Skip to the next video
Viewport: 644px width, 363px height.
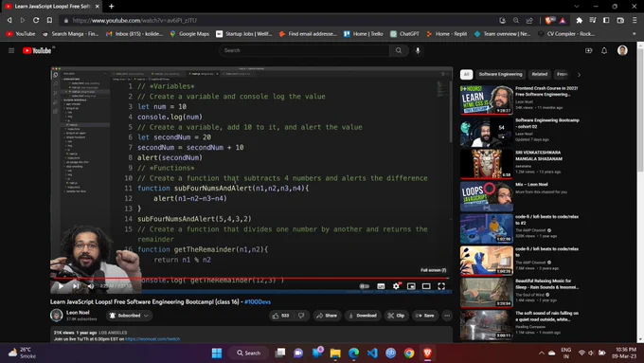[76, 286]
